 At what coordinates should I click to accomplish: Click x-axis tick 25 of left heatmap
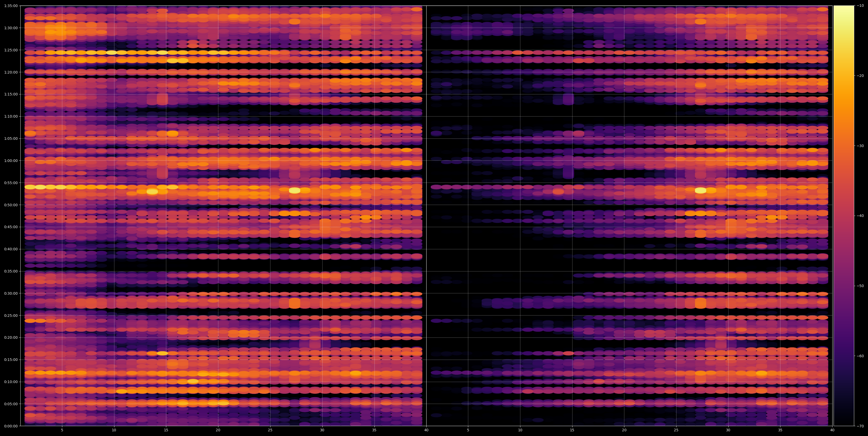tap(270, 430)
